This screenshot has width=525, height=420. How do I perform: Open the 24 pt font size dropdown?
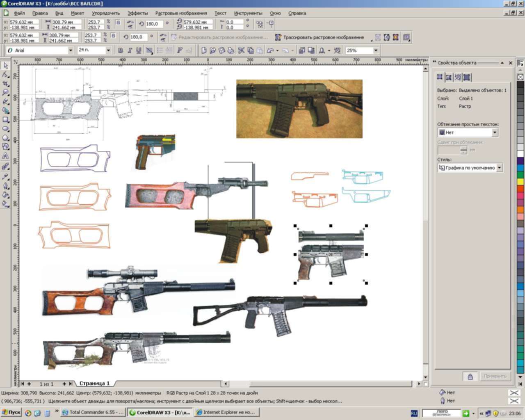click(108, 50)
